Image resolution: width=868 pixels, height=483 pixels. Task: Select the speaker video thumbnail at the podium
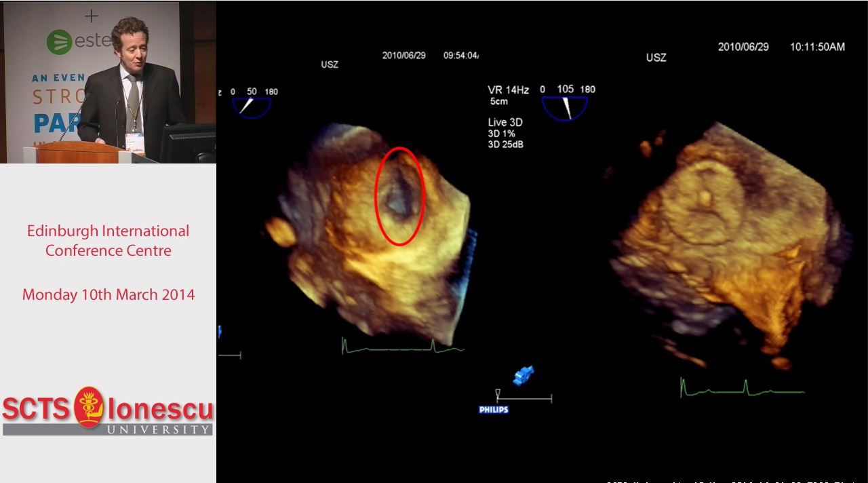108,82
